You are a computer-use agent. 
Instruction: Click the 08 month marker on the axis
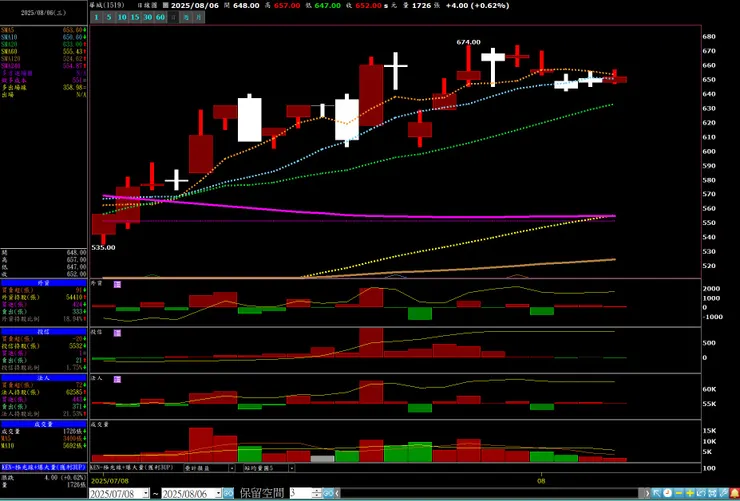click(x=541, y=482)
